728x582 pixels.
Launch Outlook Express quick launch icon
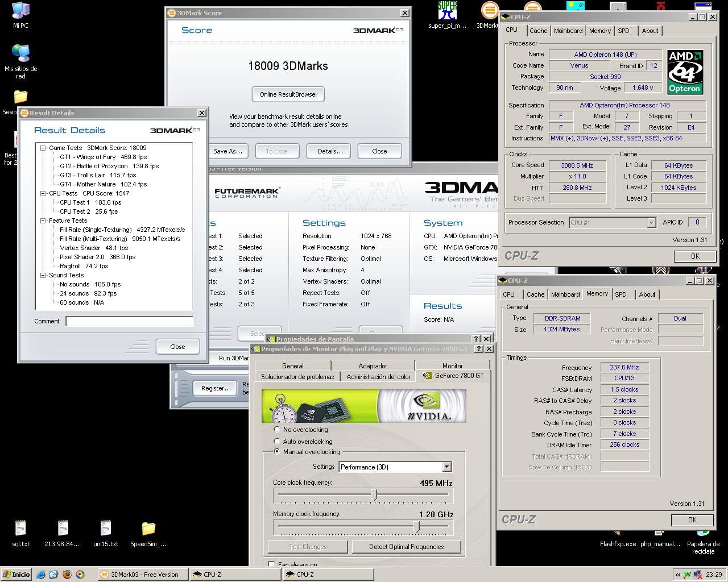pos(53,575)
